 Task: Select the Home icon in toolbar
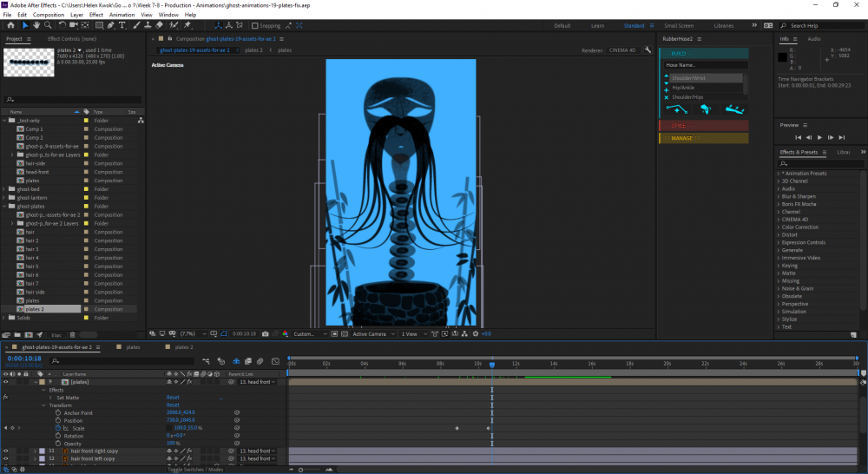point(10,25)
